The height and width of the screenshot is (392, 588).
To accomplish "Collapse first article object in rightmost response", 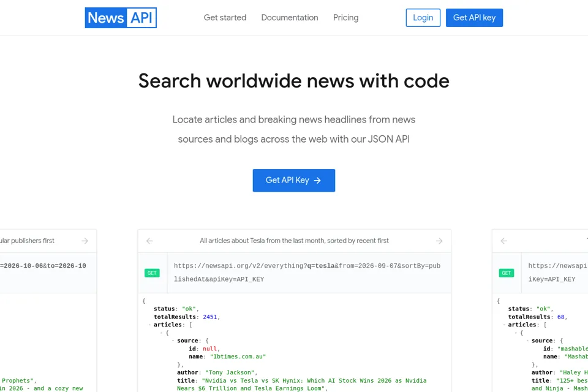I will (516, 333).
